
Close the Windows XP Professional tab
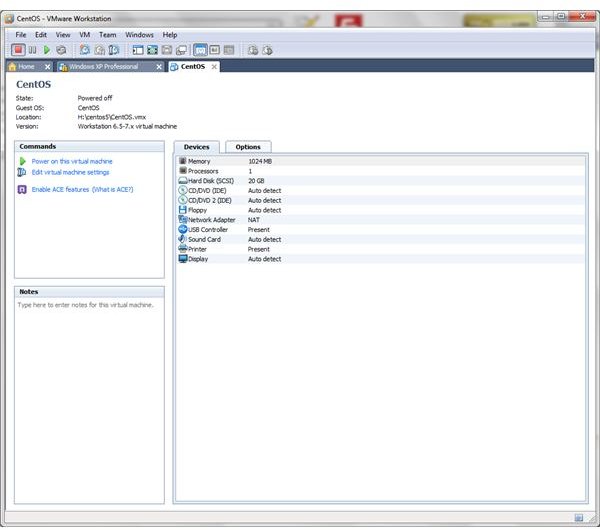coord(159,67)
